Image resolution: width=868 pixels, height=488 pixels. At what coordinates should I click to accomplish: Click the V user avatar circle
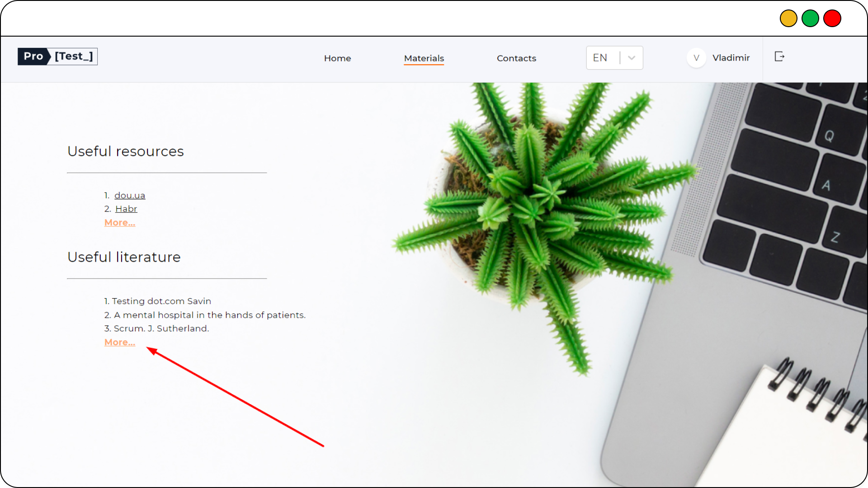[696, 58]
